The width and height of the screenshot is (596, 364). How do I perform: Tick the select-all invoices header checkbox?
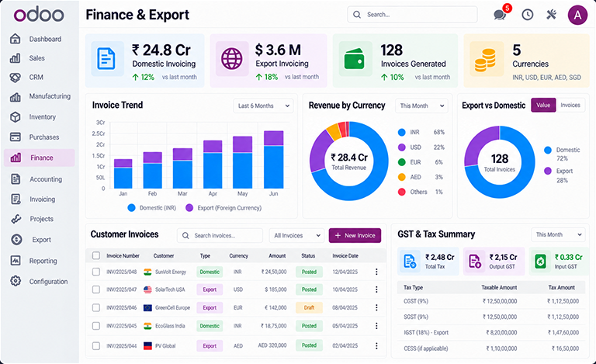[96, 255]
